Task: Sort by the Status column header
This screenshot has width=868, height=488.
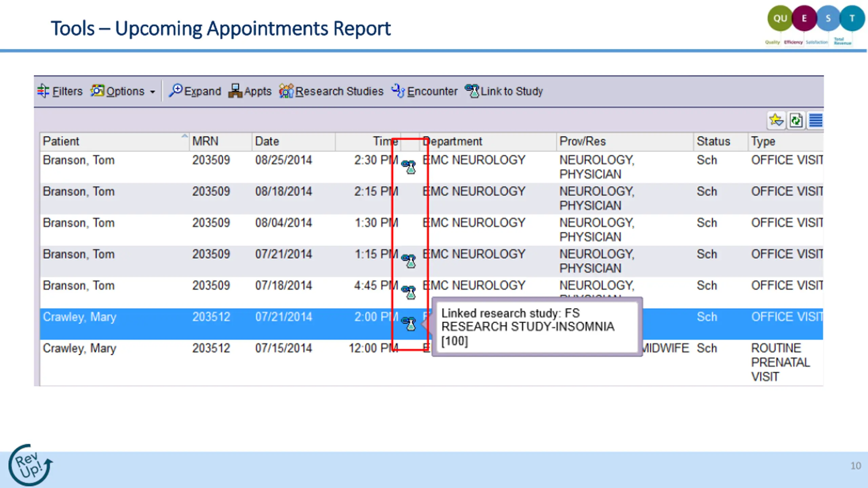Action: 721,141
